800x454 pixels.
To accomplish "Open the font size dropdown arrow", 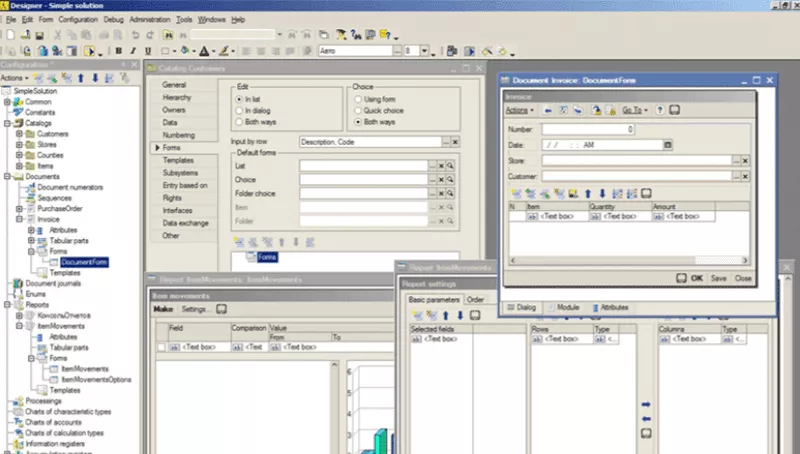I will (424, 51).
